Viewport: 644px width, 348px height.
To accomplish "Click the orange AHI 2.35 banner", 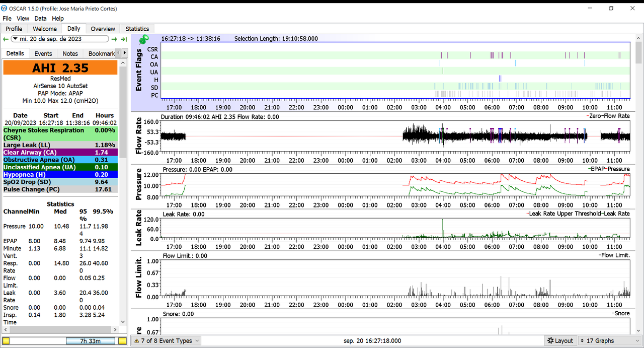I will [60, 68].
